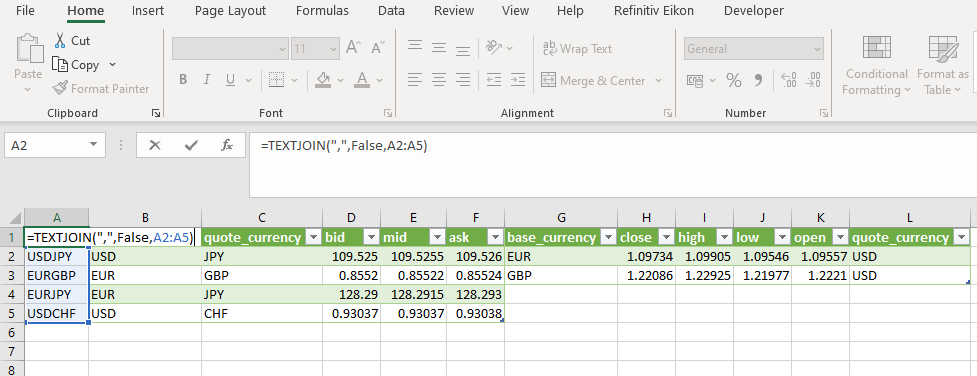Toggle Italic formatting

pyautogui.click(x=206, y=80)
